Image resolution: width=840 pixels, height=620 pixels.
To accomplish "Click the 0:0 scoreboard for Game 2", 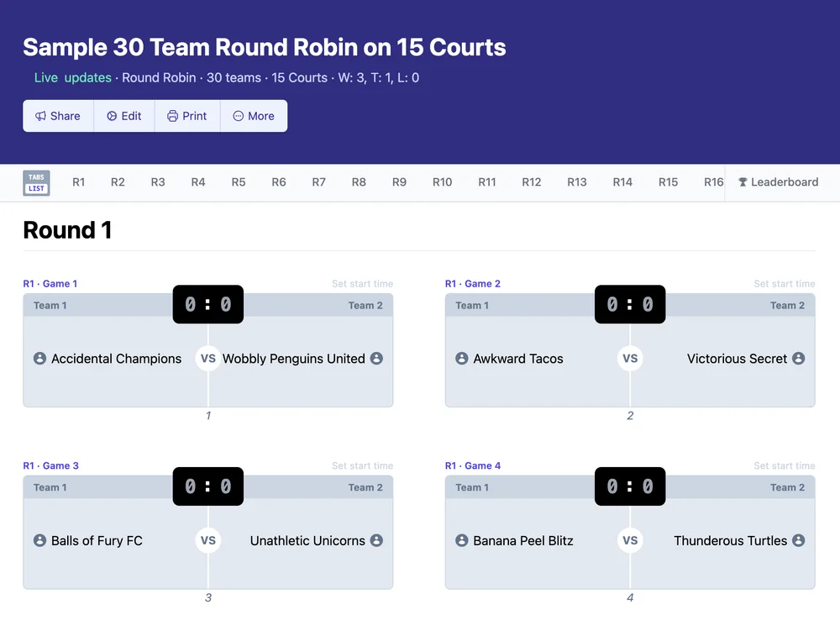I will 630,303.
